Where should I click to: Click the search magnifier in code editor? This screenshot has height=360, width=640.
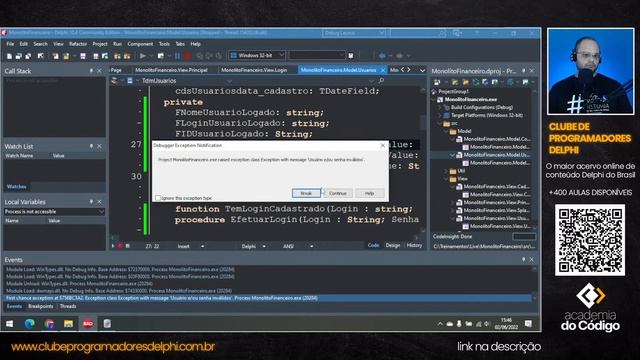tap(381, 81)
